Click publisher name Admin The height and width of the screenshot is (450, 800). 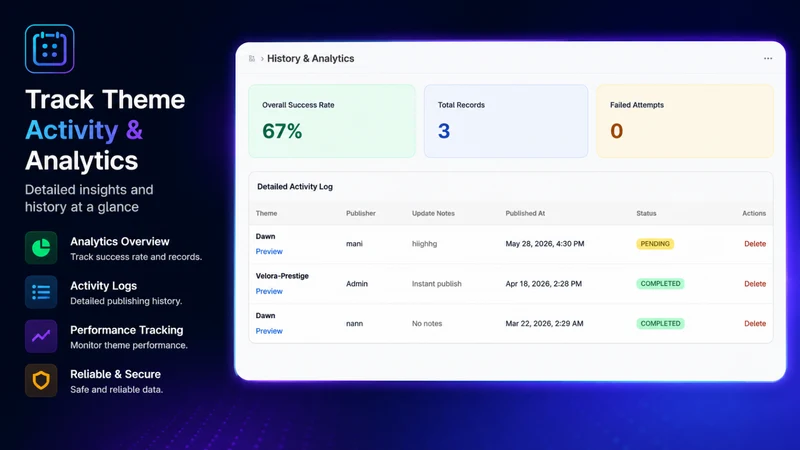tap(357, 284)
